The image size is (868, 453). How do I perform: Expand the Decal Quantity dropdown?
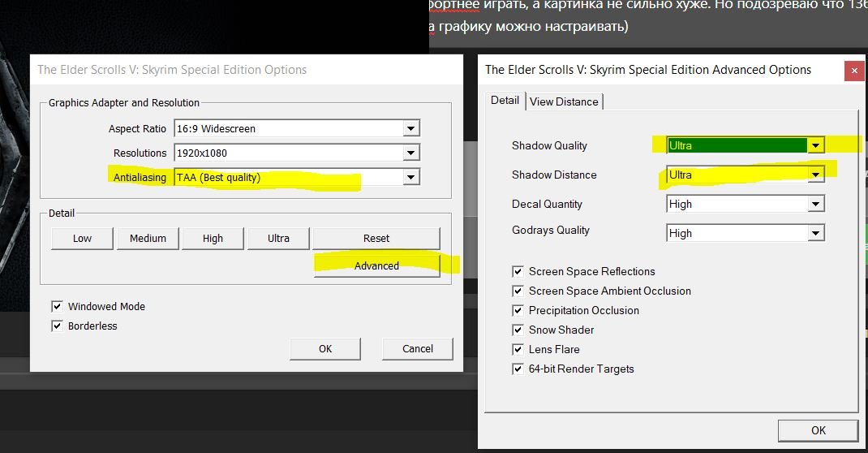[x=815, y=205]
